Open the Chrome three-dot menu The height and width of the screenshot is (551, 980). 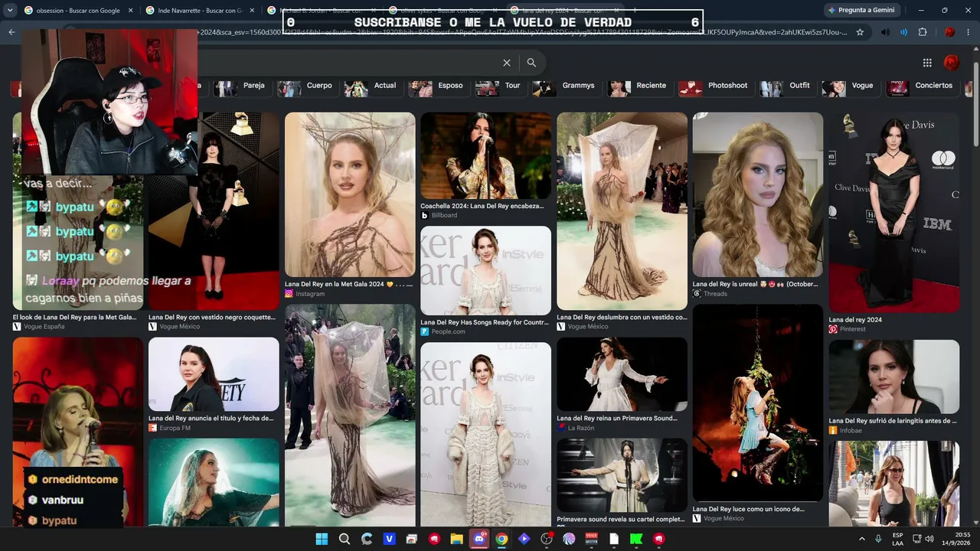coord(969,32)
